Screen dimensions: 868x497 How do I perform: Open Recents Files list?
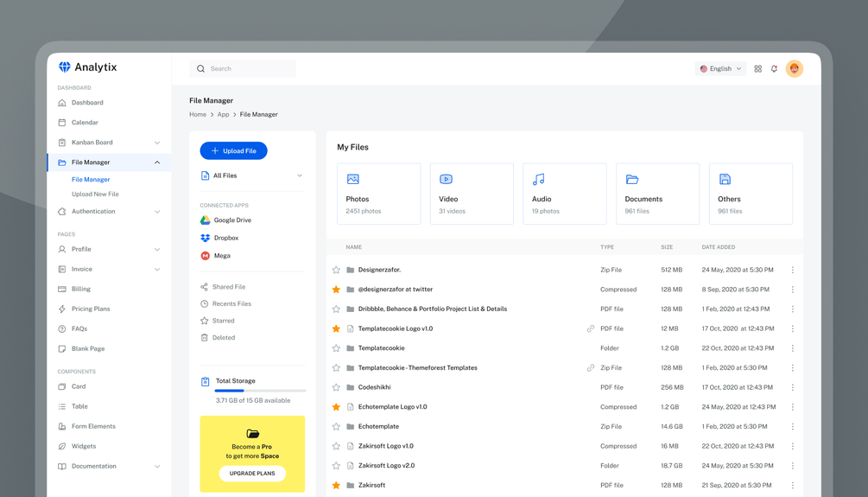(226, 303)
